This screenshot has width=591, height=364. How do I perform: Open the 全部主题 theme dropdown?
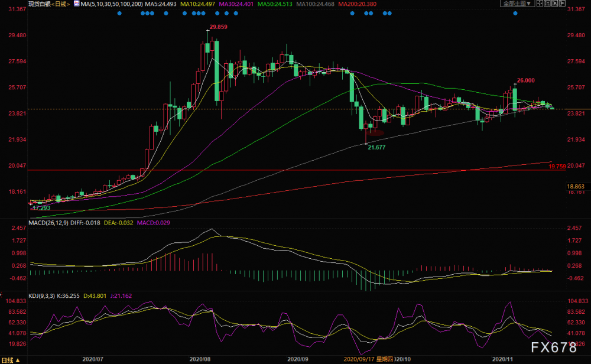tap(517, 4)
